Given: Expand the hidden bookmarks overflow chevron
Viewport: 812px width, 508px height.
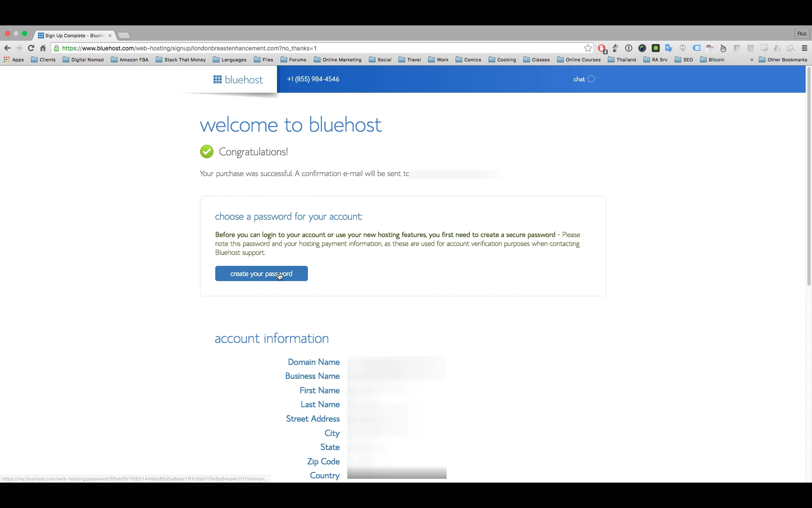Looking at the screenshot, I should point(752,60).
